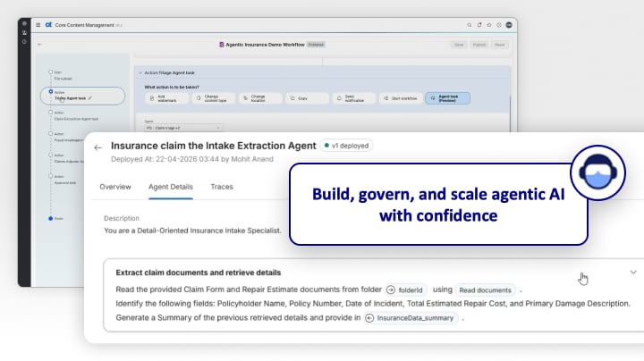This screenshot has width=644, height=361.
Task: Select the Triage Agent task step
Action: click(x=82, y=96)
